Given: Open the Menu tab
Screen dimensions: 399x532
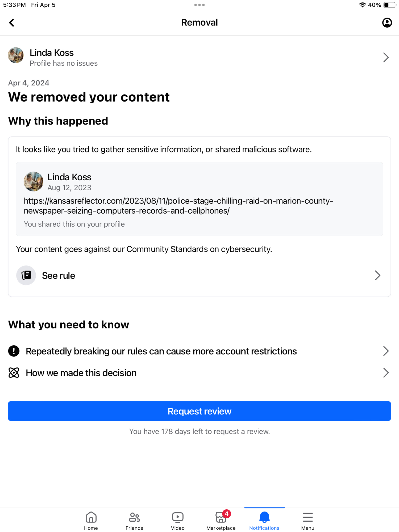Looking at the screenshot, I should [x=308, y=521].
